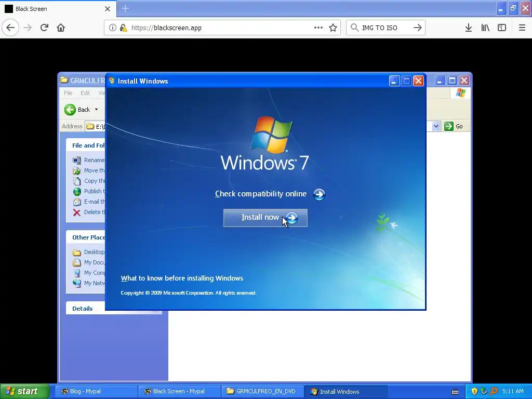Expand the Explorer address bar dropdown

[436, 126]
